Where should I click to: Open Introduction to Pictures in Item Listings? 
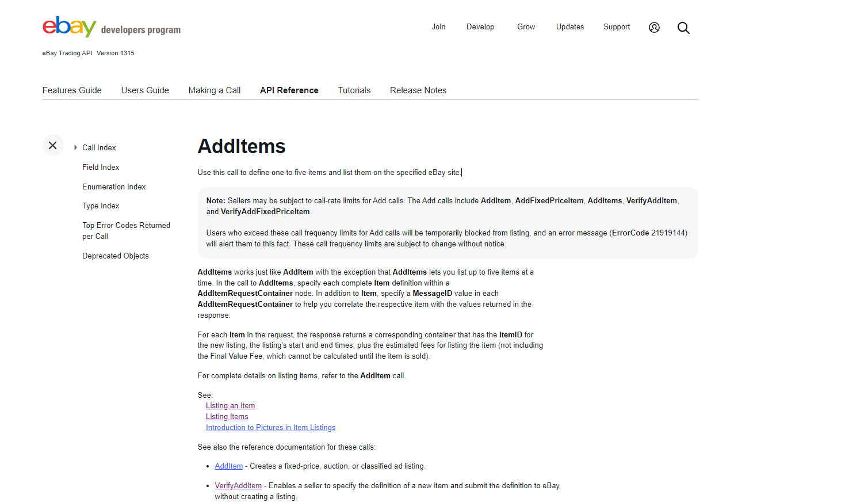coord(270,427)
